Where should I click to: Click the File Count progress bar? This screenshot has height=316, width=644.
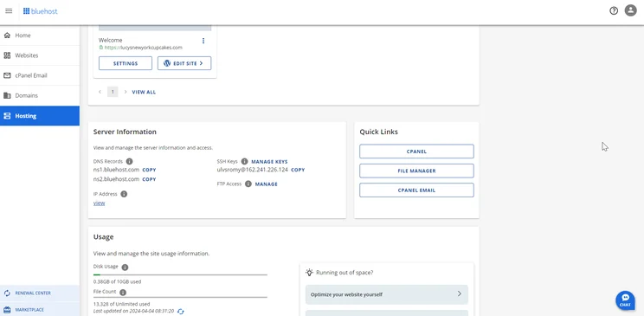coord(180,297)
